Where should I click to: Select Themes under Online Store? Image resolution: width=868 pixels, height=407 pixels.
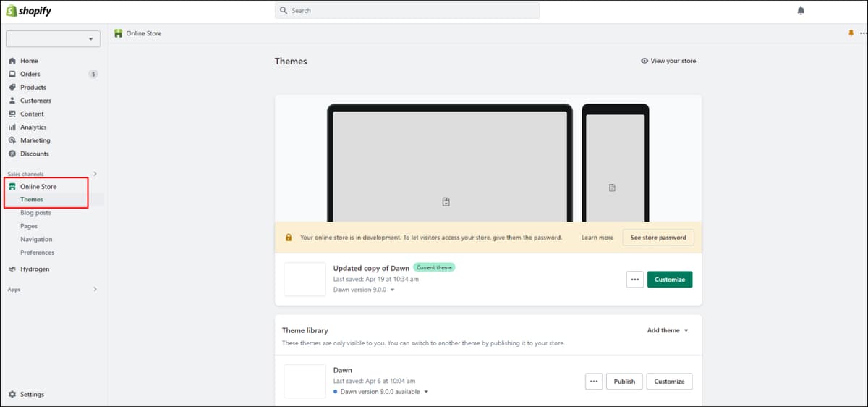(x=32, y=200)
